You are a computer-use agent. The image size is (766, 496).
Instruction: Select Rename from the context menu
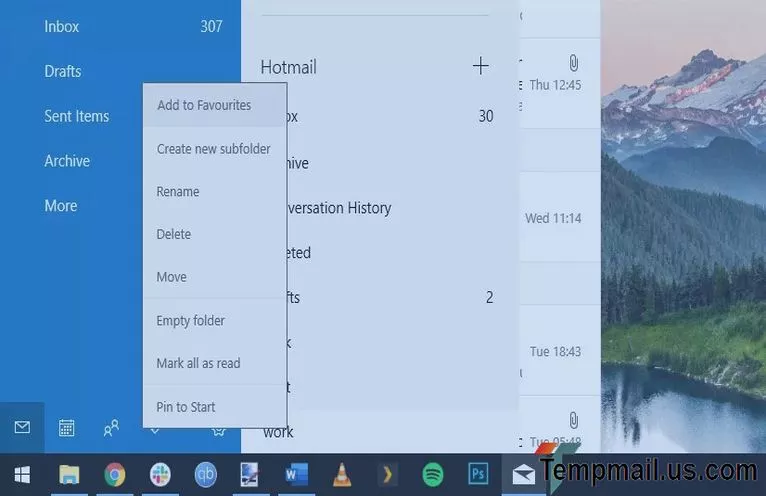click(x=178, y=192)
